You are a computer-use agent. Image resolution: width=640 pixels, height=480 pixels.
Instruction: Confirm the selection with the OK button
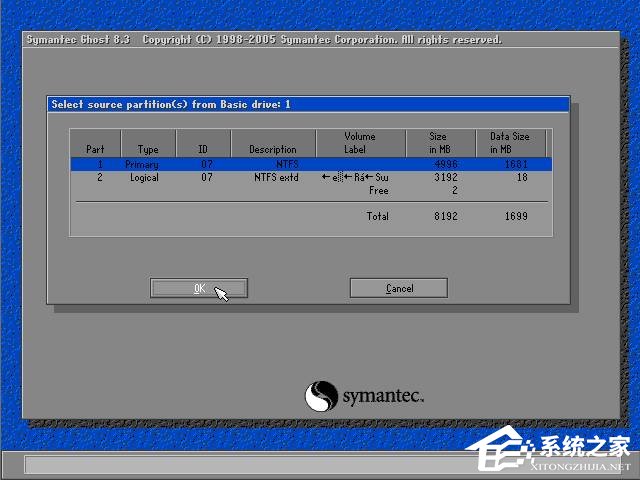199,288
